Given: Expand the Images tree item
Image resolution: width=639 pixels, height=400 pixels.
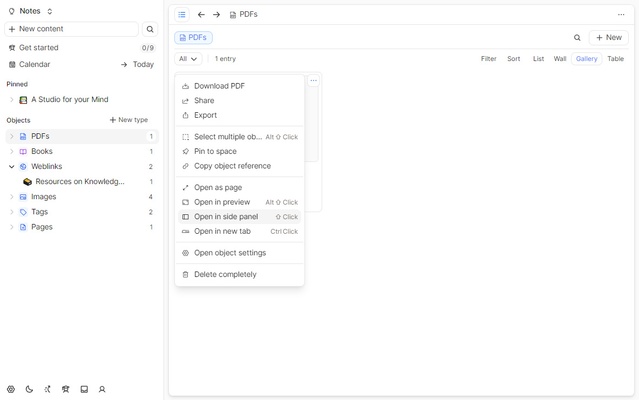Looking at the screenshot, I should tap(11, 197).
